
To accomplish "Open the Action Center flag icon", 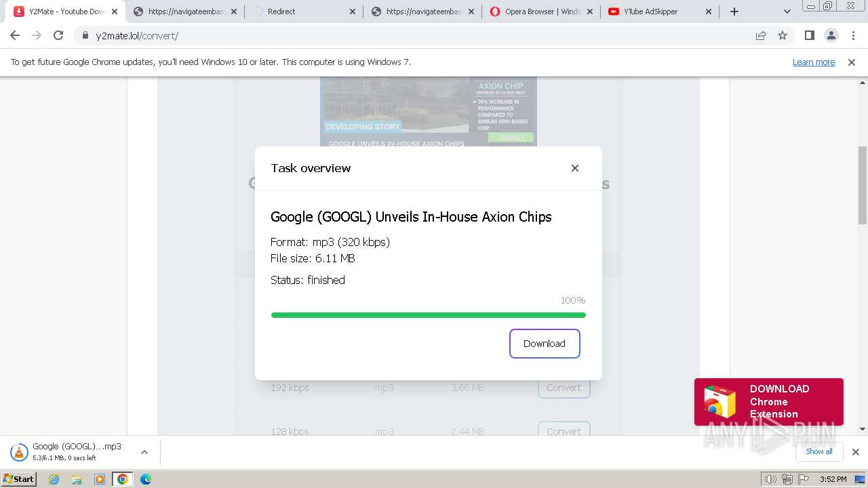I will pyautogui.click(x=804, y=479).
